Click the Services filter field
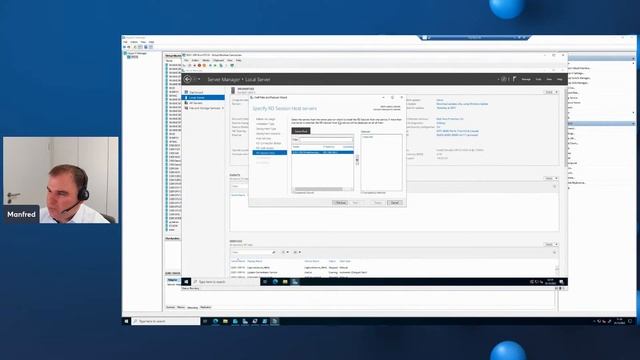The image size is (640, 360). (254, 252)
